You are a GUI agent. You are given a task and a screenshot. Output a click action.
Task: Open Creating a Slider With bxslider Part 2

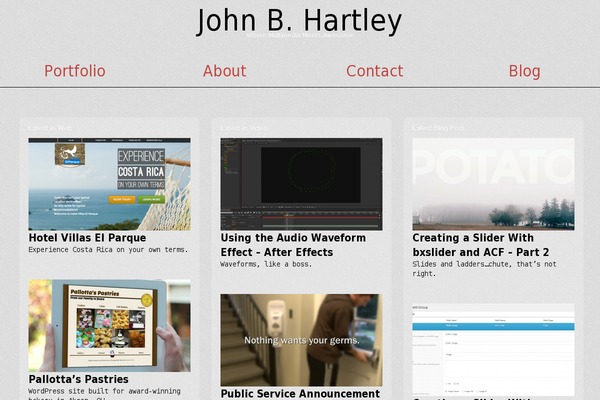(481, 245)
